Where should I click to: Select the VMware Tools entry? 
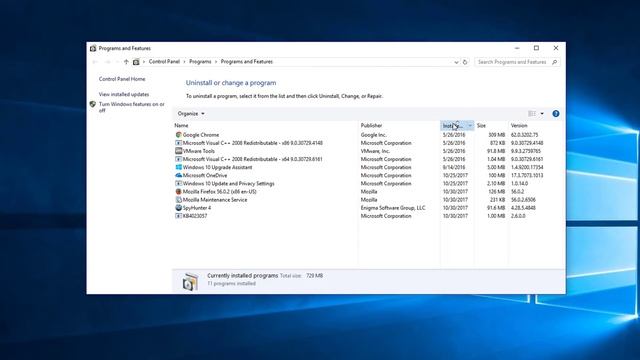(199, 151)
